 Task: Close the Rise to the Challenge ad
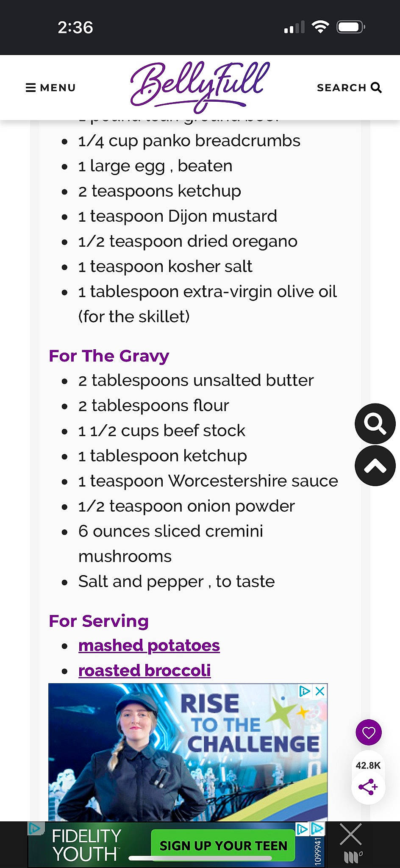[320, 691]
